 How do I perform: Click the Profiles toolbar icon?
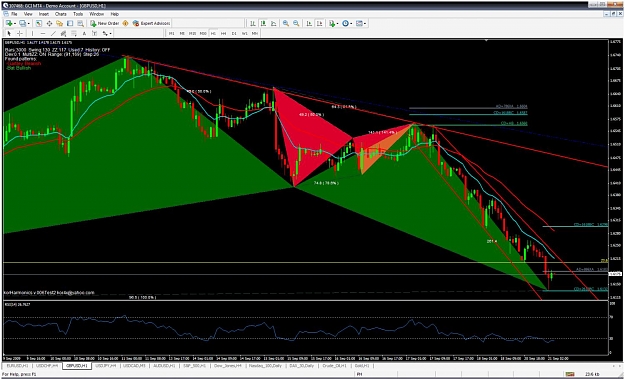pyautogui.click(x=22, y=23)
